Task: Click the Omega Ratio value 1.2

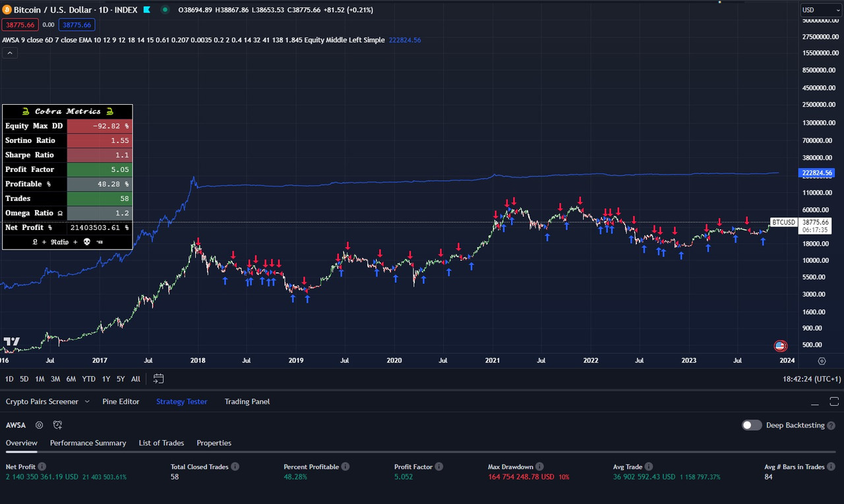Action: [x=100, y=213]
